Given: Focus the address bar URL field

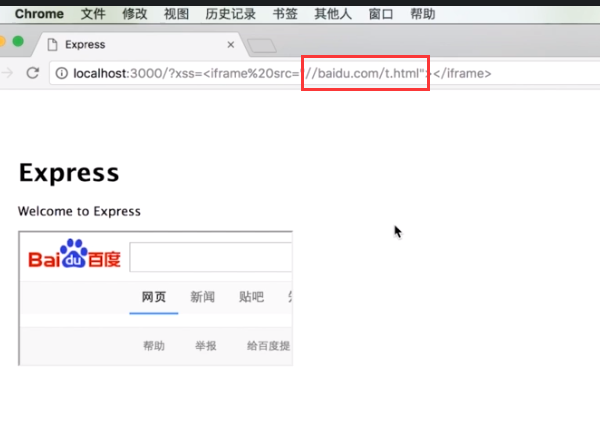Looking at the screenshot, I should [325, 73].
